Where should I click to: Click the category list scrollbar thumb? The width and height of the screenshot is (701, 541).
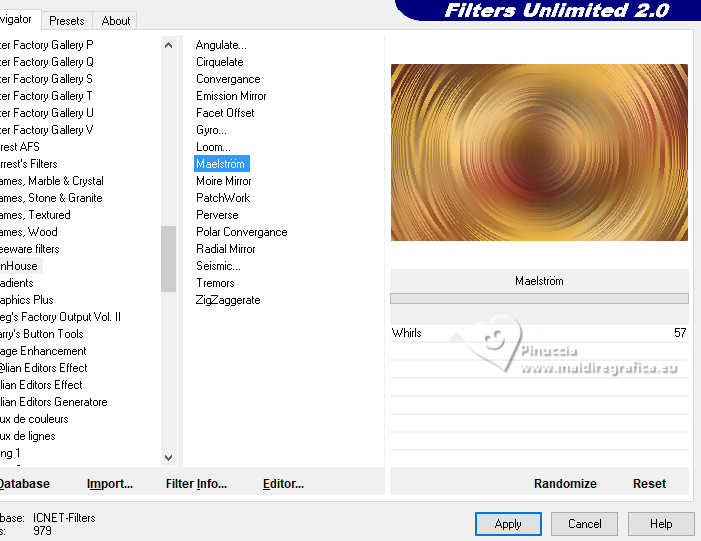tap(169, 259)
